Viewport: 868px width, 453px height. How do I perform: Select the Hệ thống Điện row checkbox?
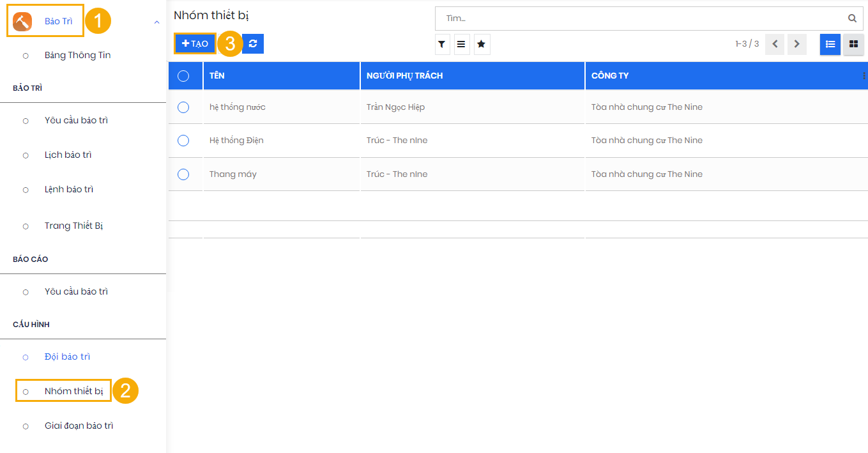(183, 141)
